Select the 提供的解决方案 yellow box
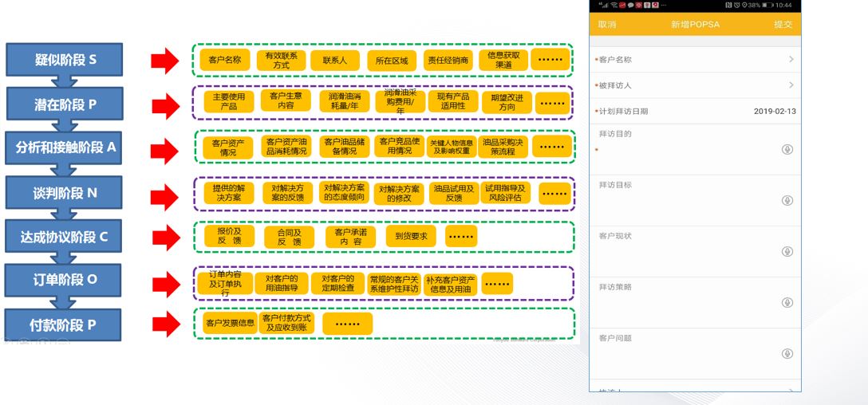The image size is (868, 405). tap(229, 193)
